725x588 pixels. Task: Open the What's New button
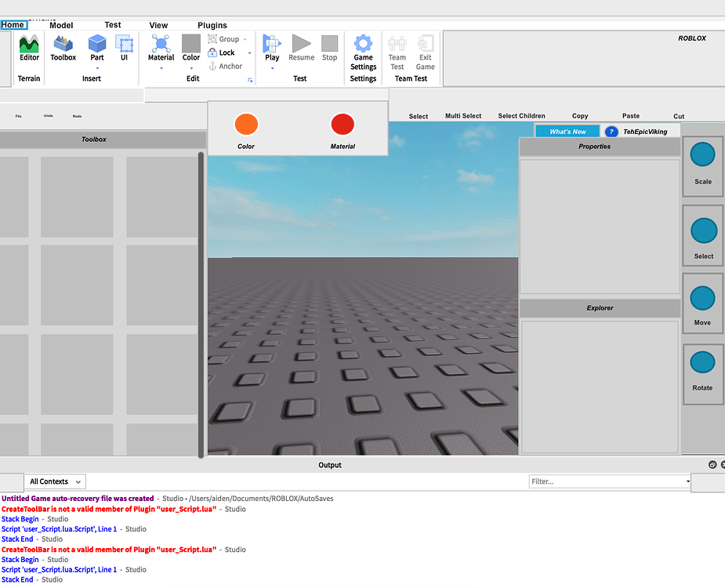point(567,132)
